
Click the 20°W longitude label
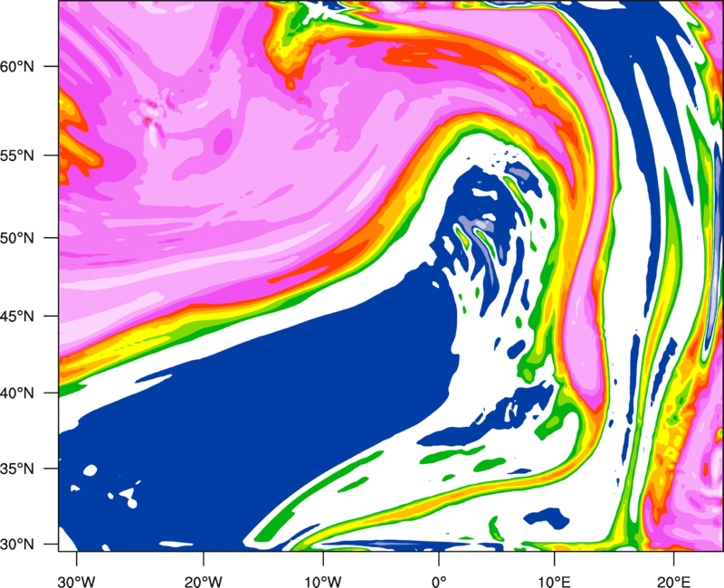coord(204,582)
